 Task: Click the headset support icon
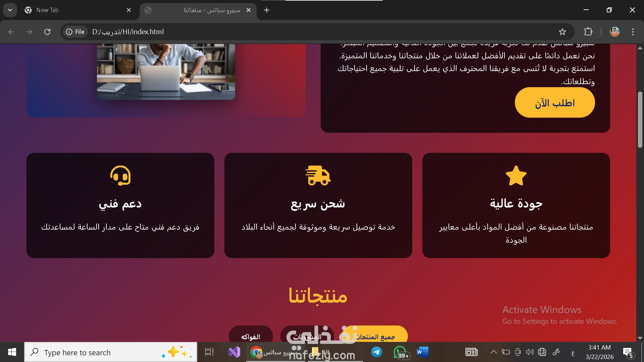pyautogui.click(x=120, y=176)
